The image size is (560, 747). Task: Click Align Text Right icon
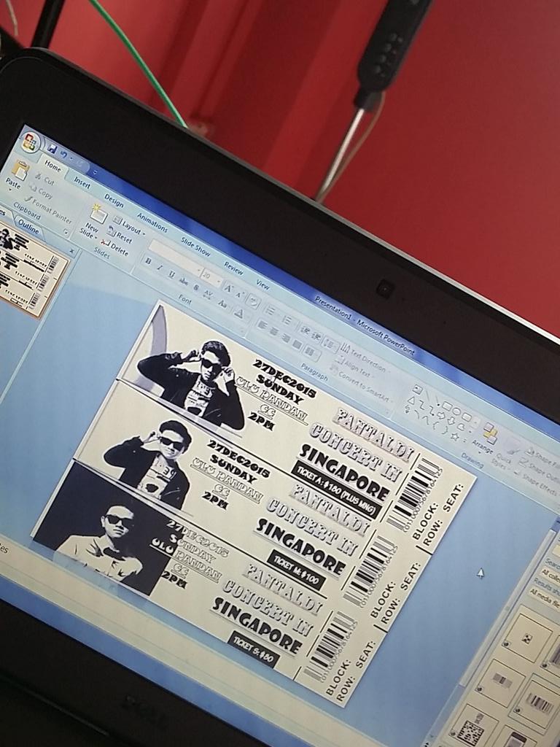[x=285, y=337]
